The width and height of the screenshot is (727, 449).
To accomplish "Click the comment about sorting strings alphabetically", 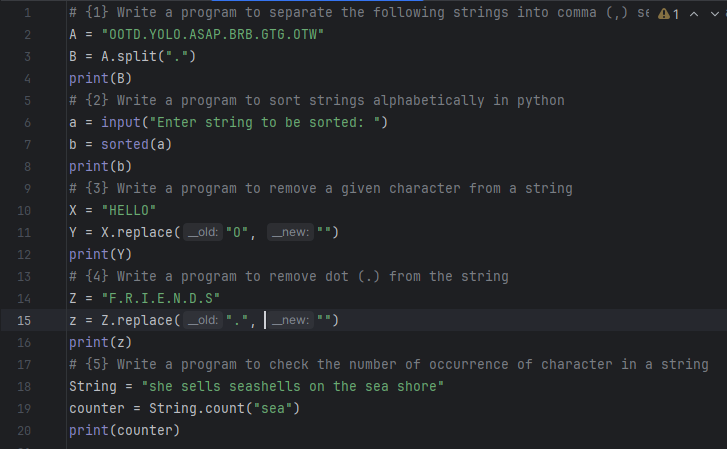I will pyautogui.click(x=317, y=100).
